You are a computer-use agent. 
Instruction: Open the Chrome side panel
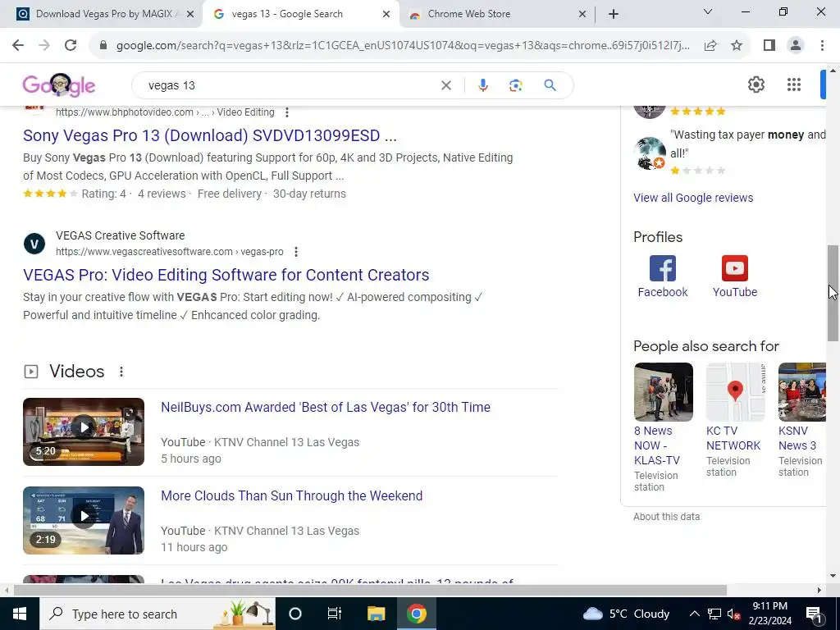pyautogui.click(x=769, y=46)
